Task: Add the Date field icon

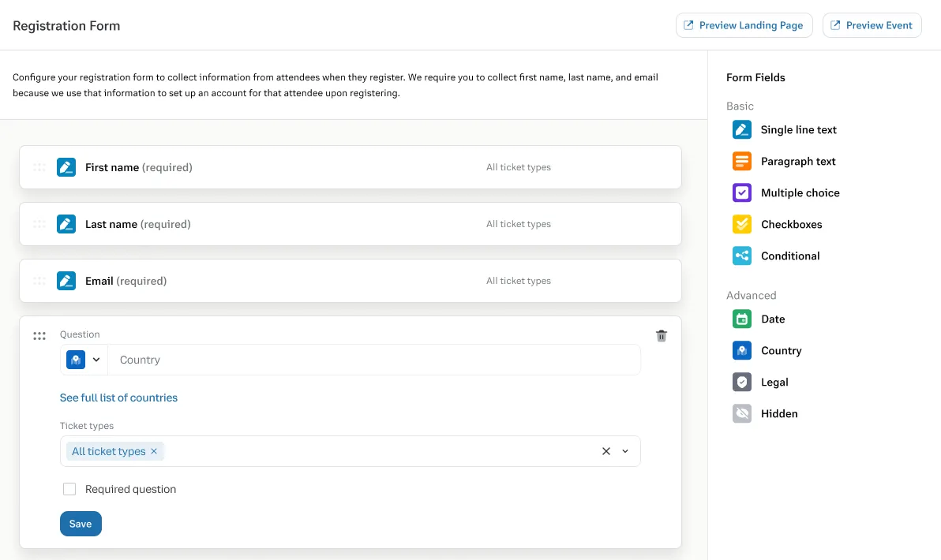Action: (741, 319)
